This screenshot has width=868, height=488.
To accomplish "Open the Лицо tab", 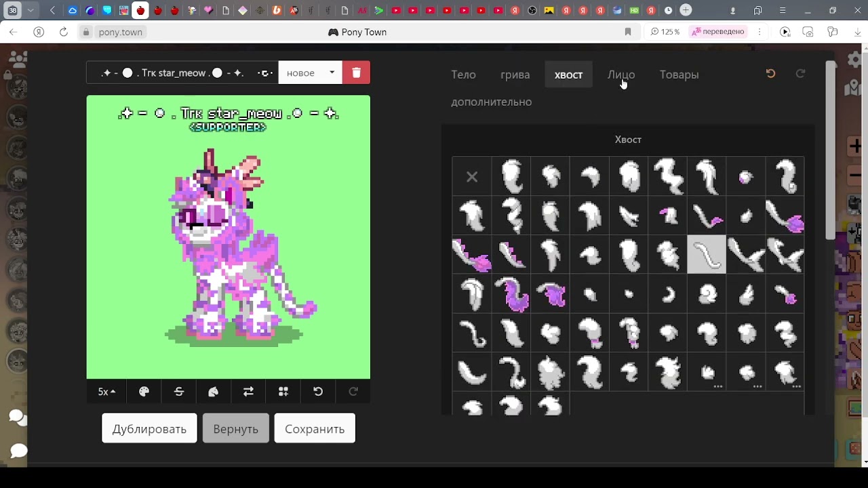I will point(621,75).
